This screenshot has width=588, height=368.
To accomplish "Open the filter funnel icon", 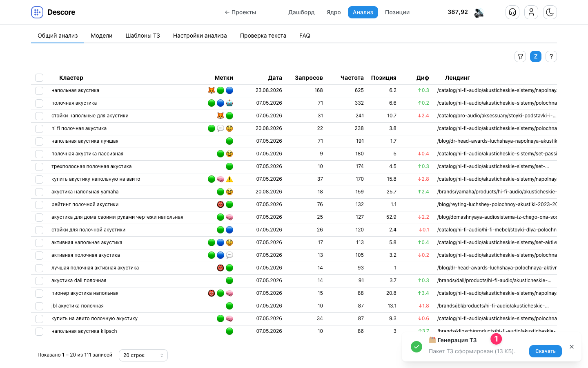I will click(x=520, y=56).
